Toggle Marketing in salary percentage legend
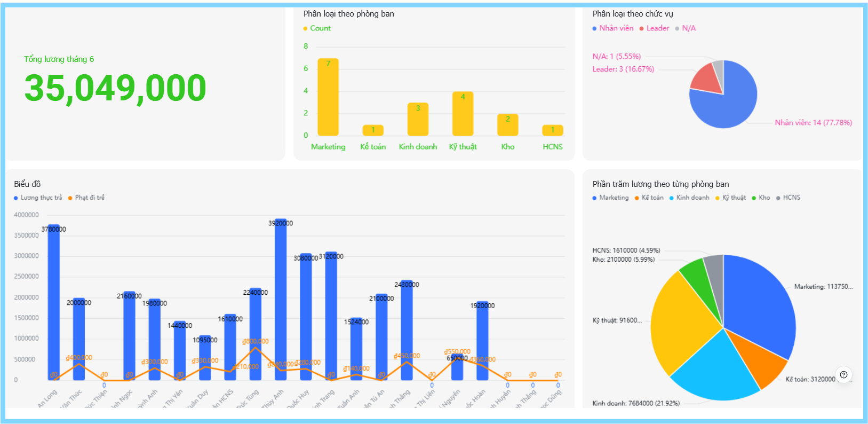This screenshot has height=424, width=868. pos(610,198)
